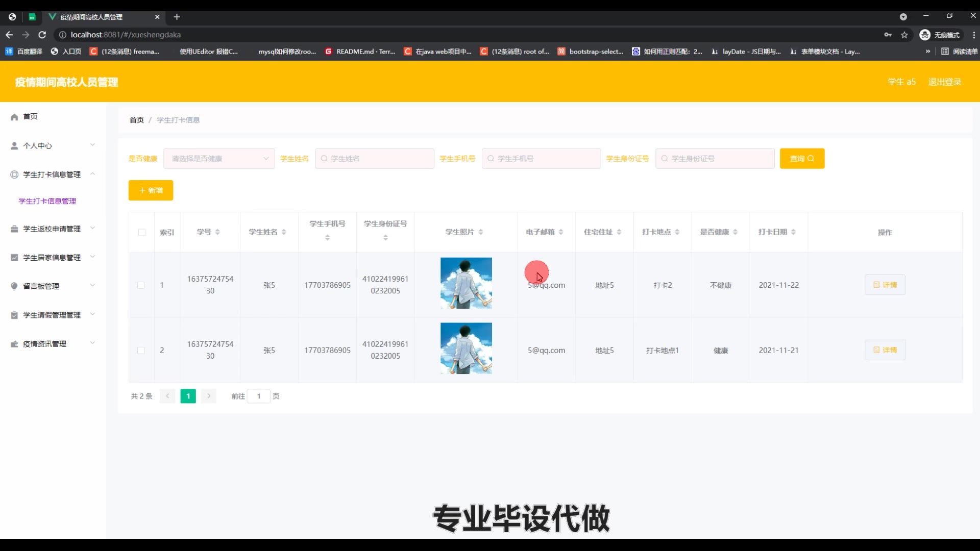
Task: Click the 学生姓名 search input field
Action: pyautogui.click(x=375, y=159)
